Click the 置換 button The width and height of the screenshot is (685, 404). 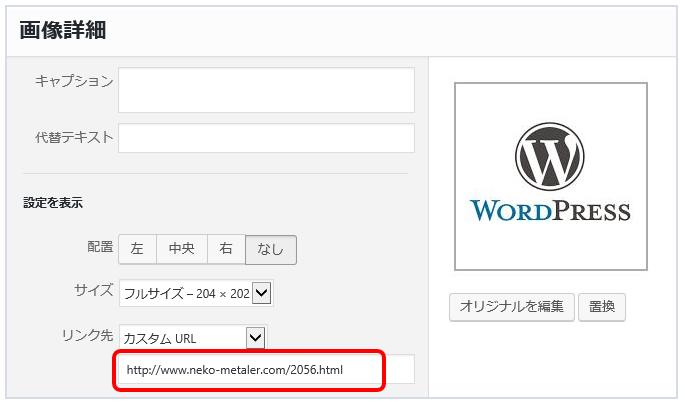[602, 307]
